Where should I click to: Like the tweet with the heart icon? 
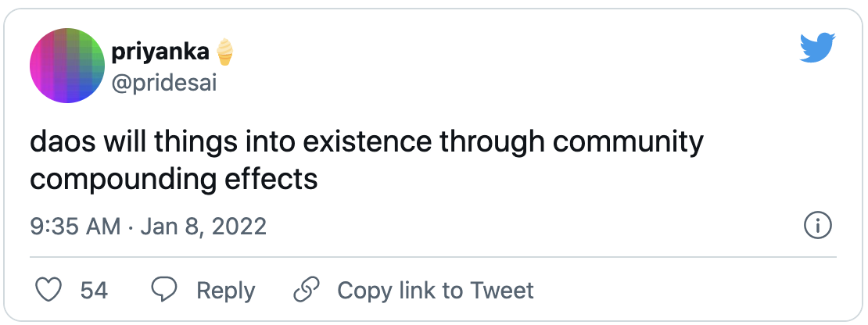49,291
